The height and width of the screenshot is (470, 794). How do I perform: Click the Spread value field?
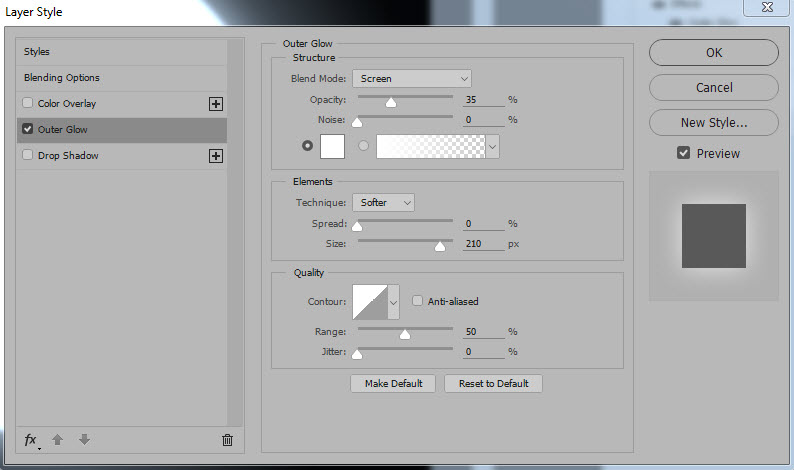click(484, 224)
